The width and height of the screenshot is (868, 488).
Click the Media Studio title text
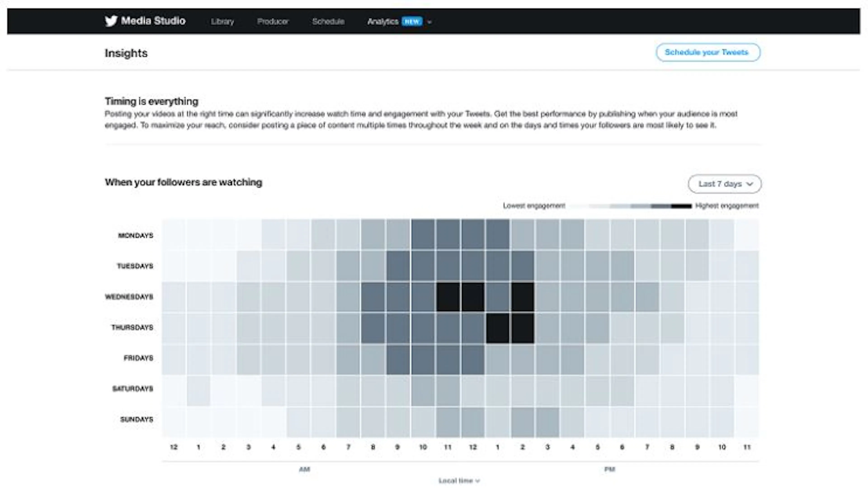(153, 21)
